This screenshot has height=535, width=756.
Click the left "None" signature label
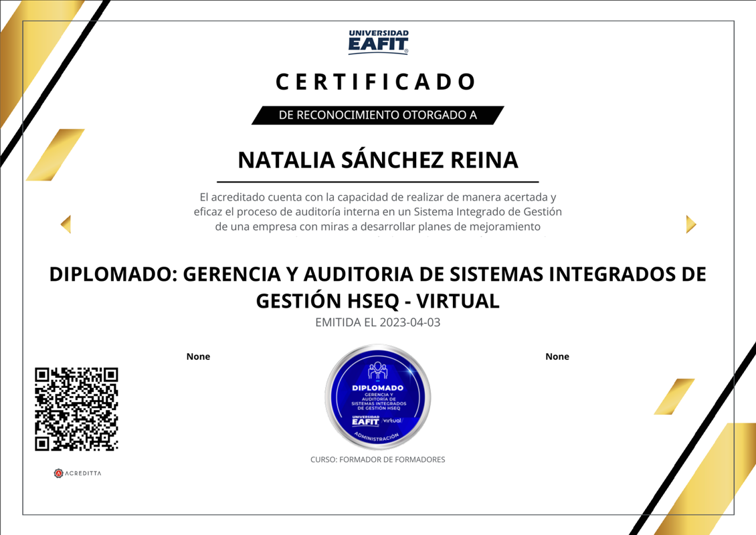point(198,356)
